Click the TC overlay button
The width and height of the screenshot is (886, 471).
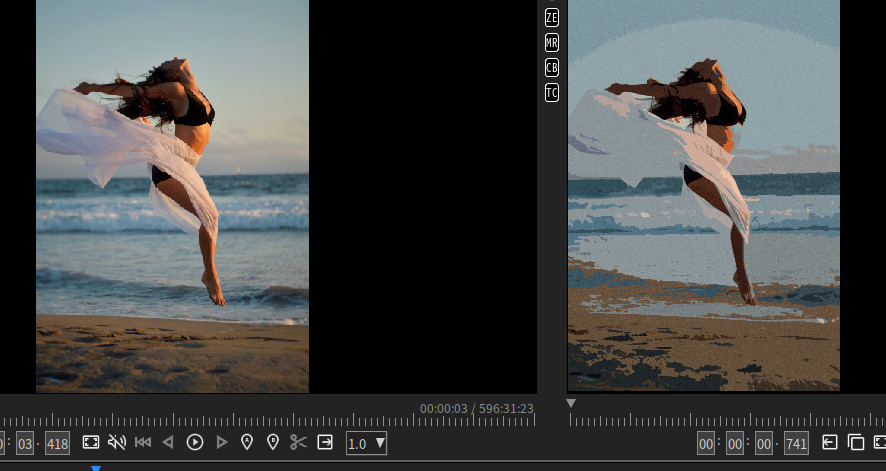552,93
